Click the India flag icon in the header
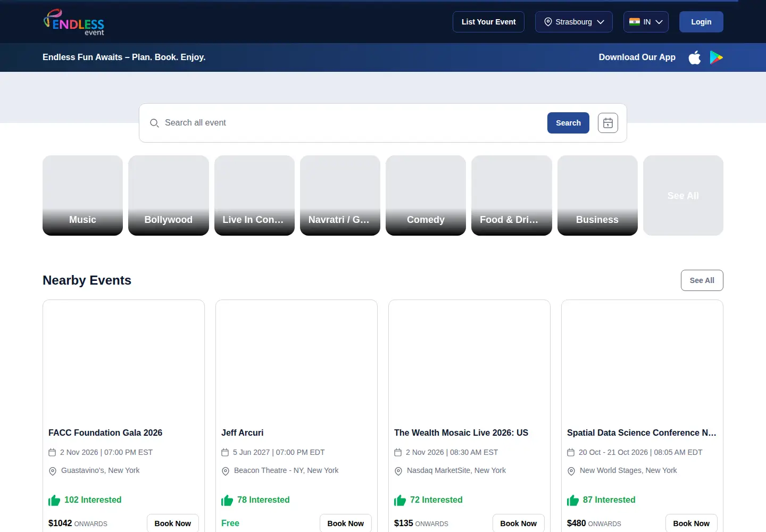The height and width of the screenshot is (532, 766). [x=635, y=22]
